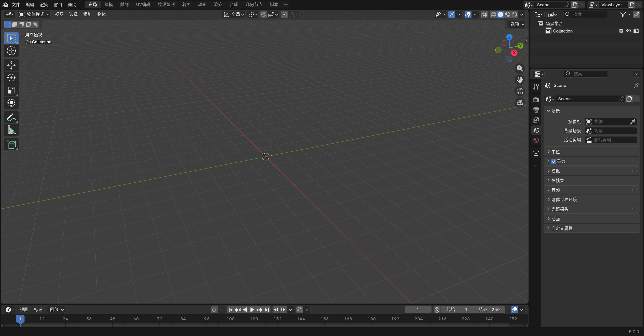Select solid viewport shading mode
The image size is (644, 336).
501,15
